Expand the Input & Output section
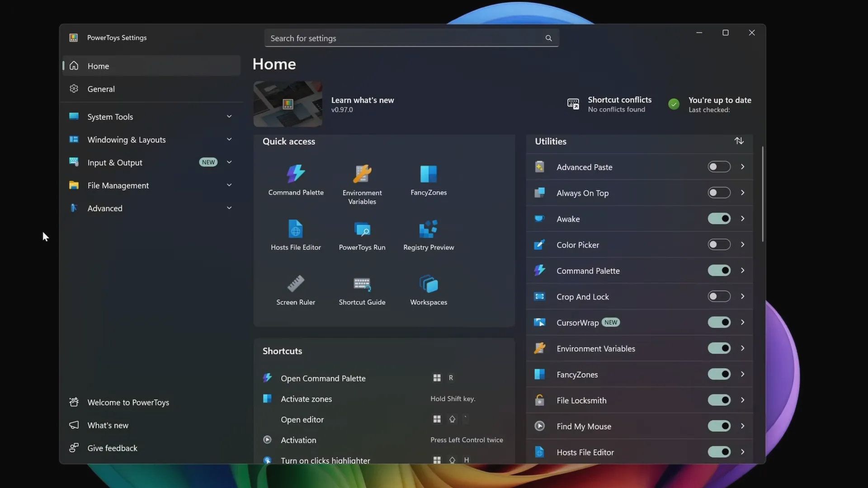 (229, 162)
